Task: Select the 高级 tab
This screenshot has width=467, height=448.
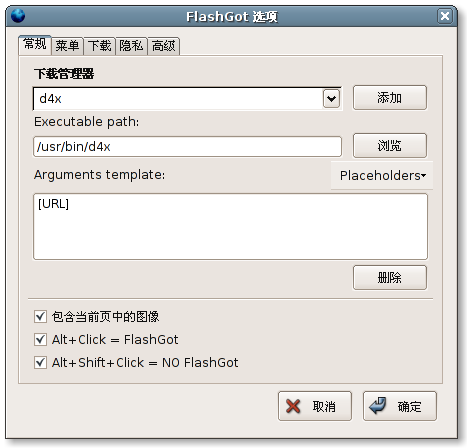Action: tap(163, 46)
